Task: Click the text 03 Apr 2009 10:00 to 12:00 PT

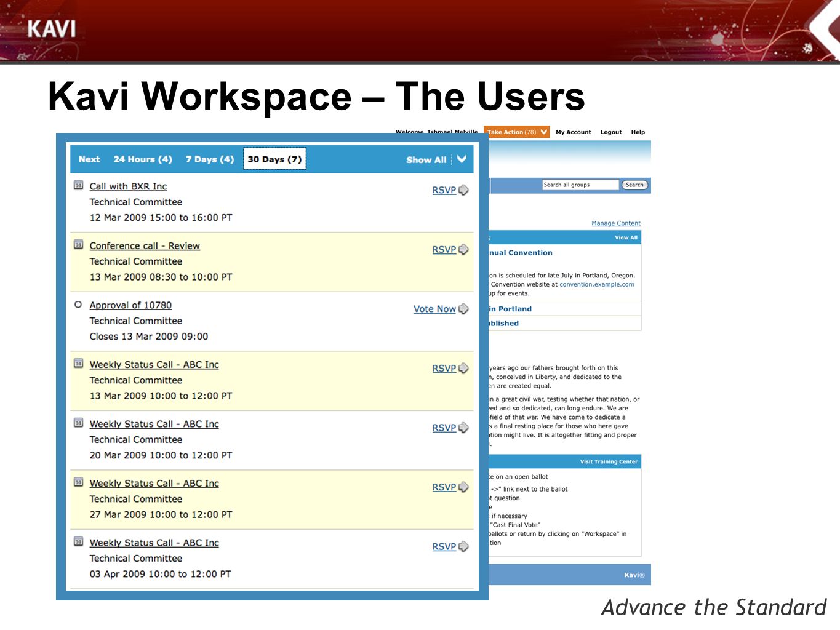Action: 161,574
